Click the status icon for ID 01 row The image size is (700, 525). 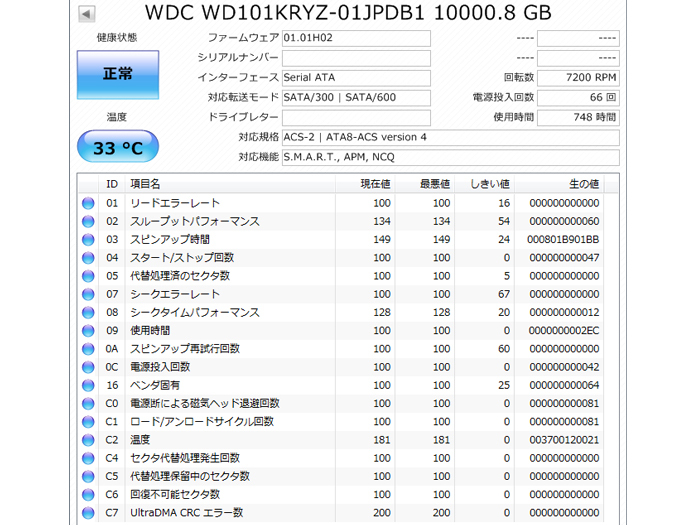pyautogui.click(x=88, y=203)
